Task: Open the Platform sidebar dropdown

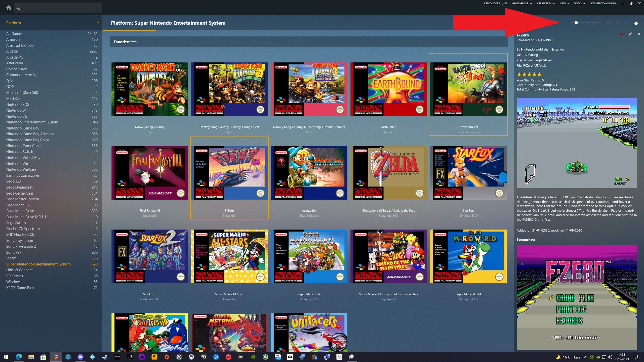Action: pos(98,23)
